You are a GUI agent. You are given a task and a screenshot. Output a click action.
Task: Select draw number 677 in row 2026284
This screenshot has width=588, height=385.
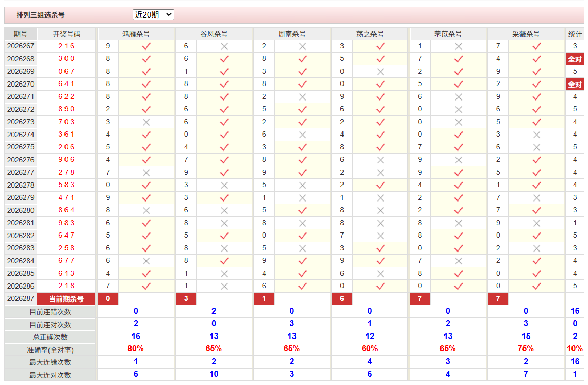pos(67,261)
